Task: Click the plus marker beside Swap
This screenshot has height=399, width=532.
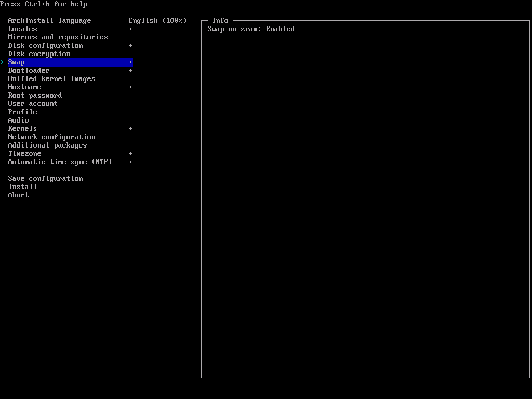Action: (x=131, y=62)
